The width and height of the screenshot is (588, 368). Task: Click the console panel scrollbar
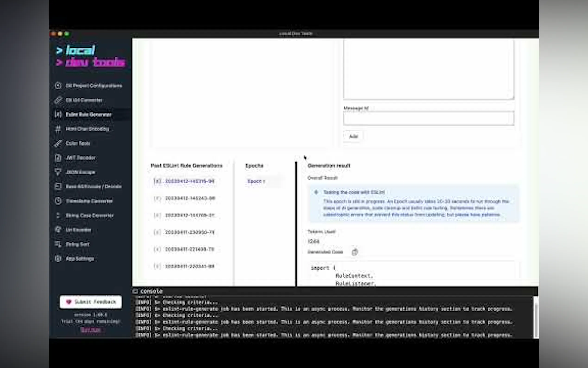535,317
